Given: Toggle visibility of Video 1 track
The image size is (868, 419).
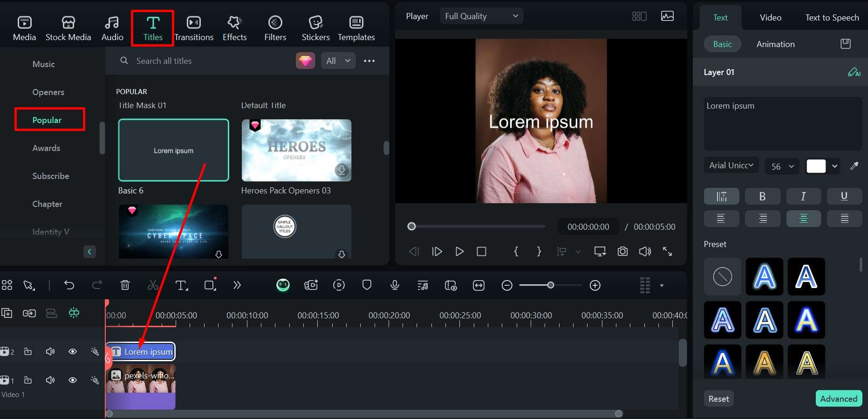Looking at the screenshot, I should pyautogui.click(x=73, y=380).
